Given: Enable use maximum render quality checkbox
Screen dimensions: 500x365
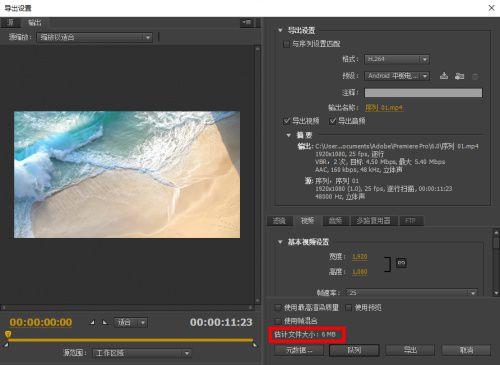Looking at the screenshot, I should click(278, 307).
